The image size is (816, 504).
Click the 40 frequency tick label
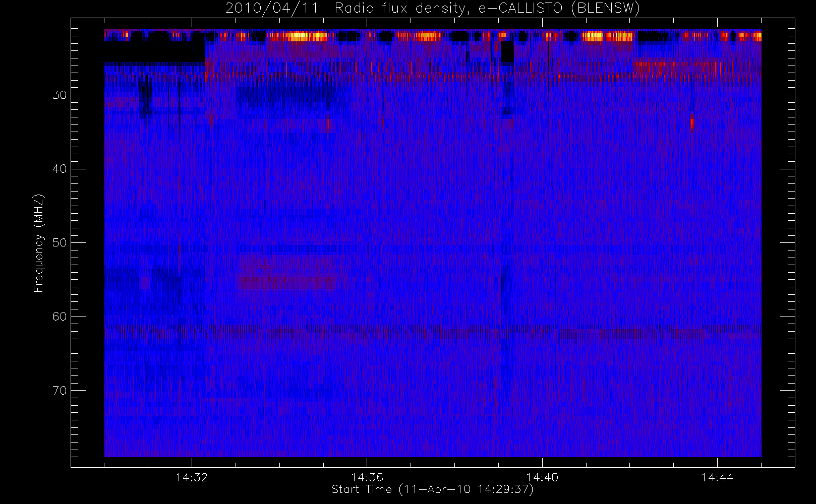click(x=59, y=169)
